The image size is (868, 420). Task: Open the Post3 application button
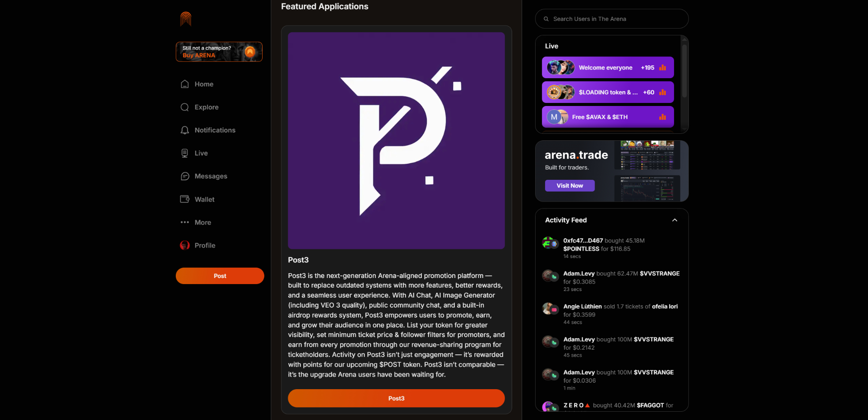pos(396,398)
